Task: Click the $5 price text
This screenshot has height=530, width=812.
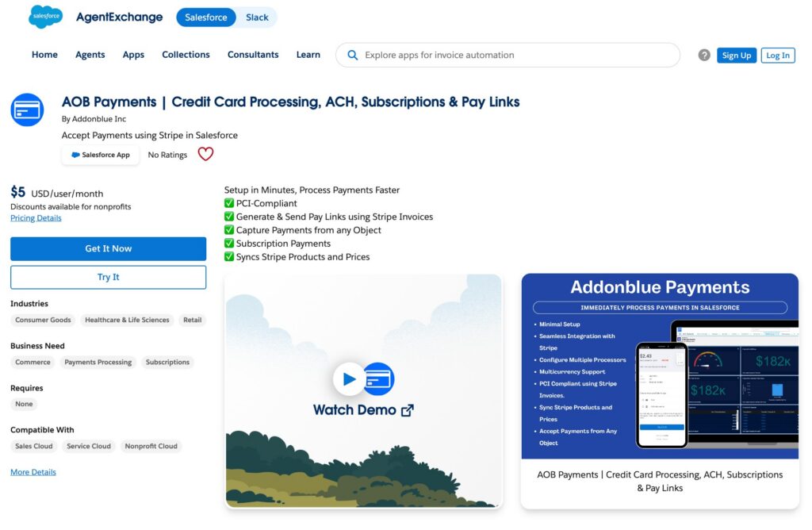Action: pyautogui.click(x=17, y=192)
